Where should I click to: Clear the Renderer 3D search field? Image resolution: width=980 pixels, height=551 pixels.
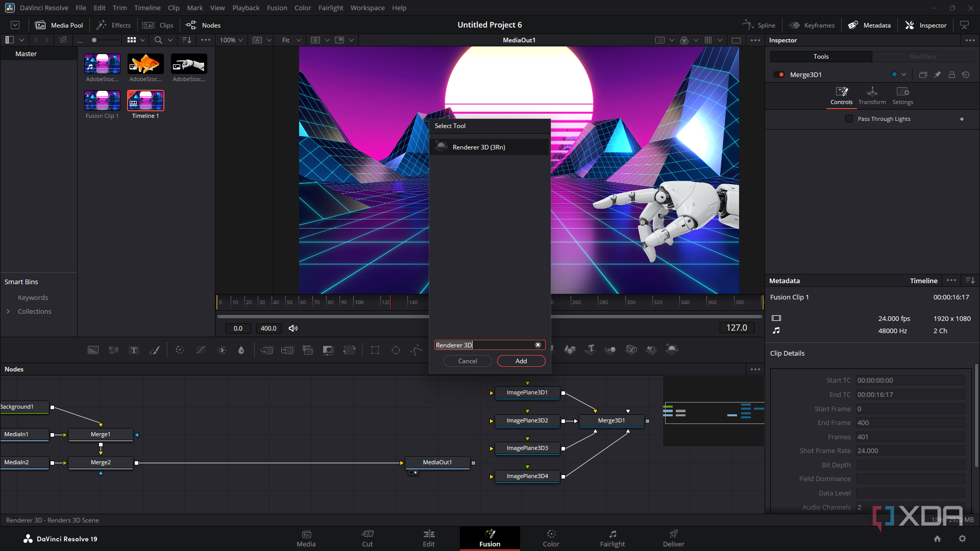tap(537, 345)
